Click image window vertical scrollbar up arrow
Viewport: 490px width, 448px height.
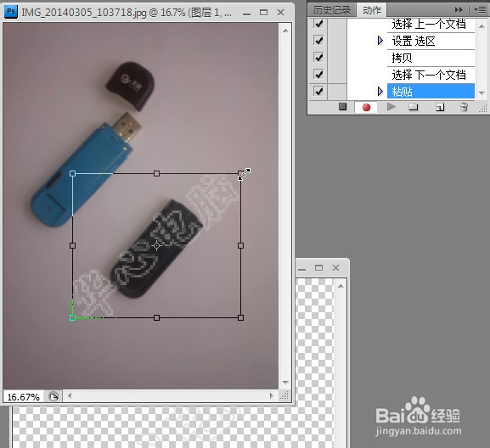coord(285,31)
